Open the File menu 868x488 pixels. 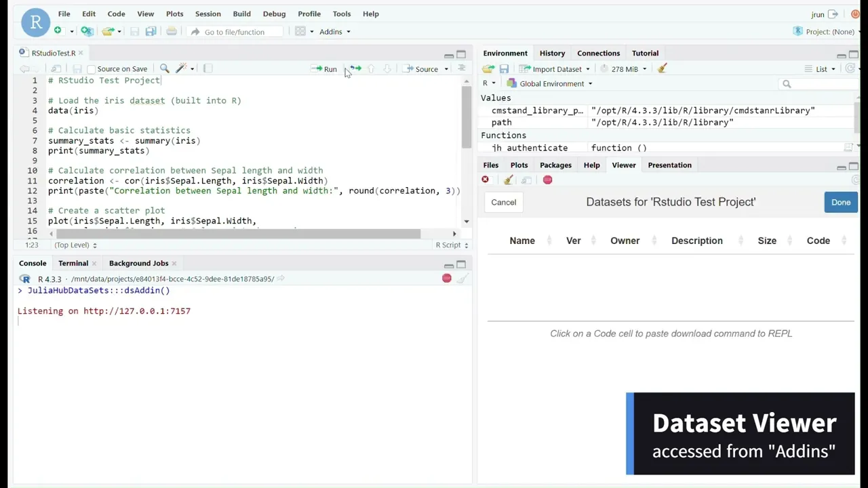(64, 14)
